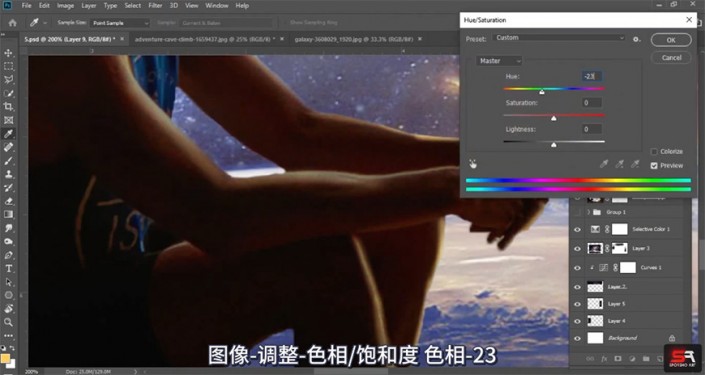Image resolution: width=705 pixels, height=375 pixels.
Task: Select the Quick Selection tool
Action: tap(8, 93)
